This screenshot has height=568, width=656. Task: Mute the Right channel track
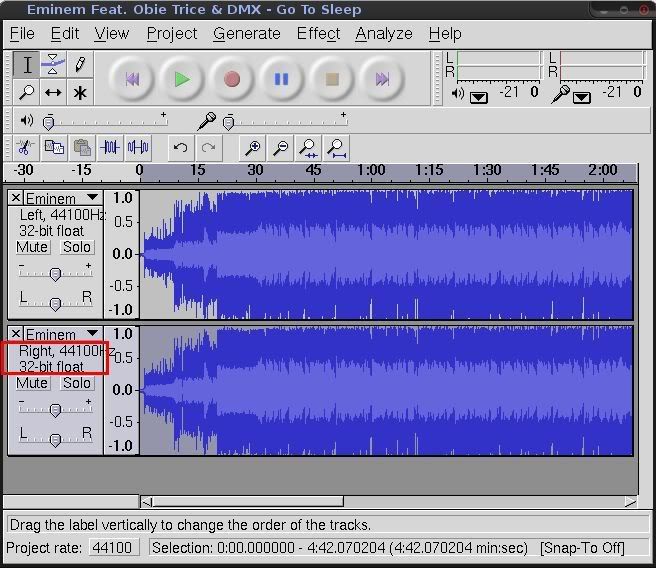pos(32,383)
